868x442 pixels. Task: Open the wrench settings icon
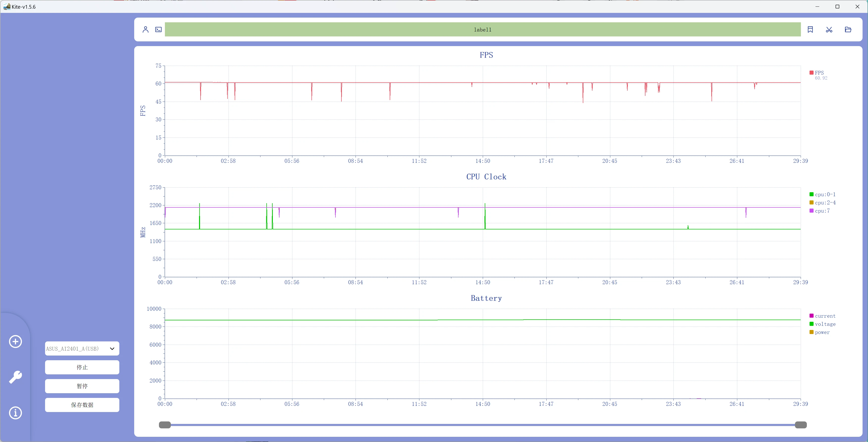coord(16,377)
